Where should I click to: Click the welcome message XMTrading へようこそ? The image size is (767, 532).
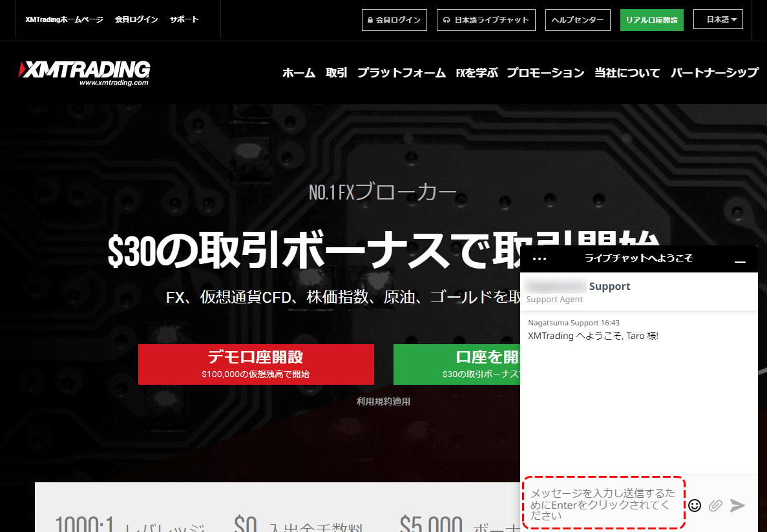point(593,336)
